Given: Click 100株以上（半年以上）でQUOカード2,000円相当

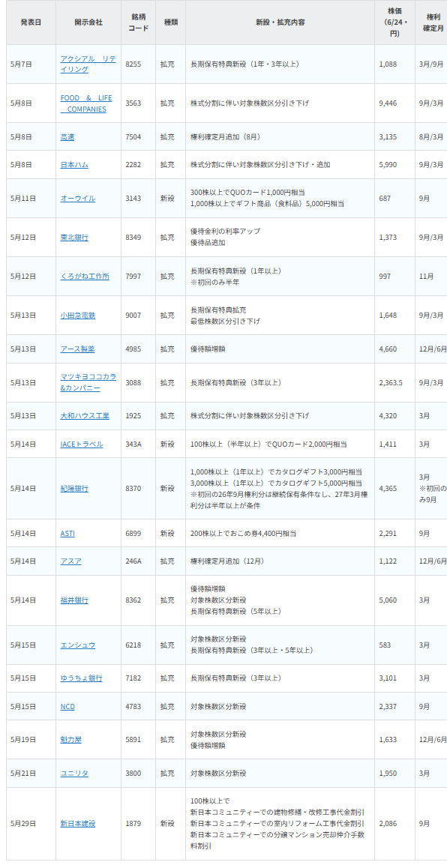Looking at the screenshot, I should [x=268, y=444].
